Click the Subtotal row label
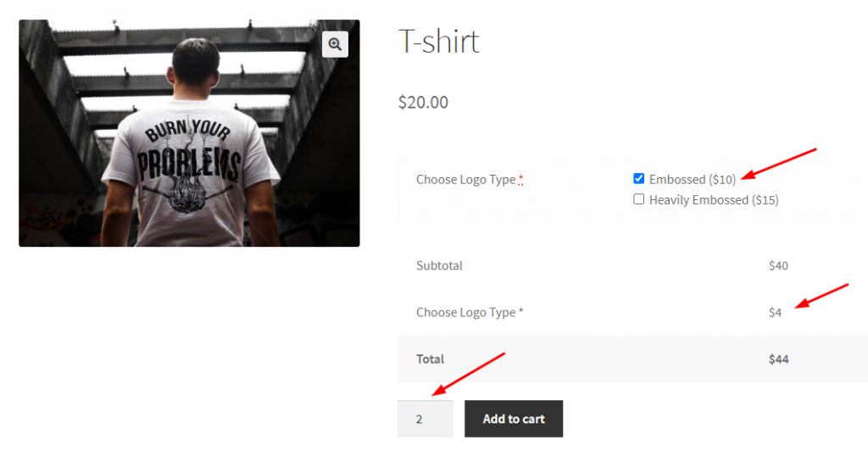The width and height of the screenshot is (868, 452). (x=439, y=265)
